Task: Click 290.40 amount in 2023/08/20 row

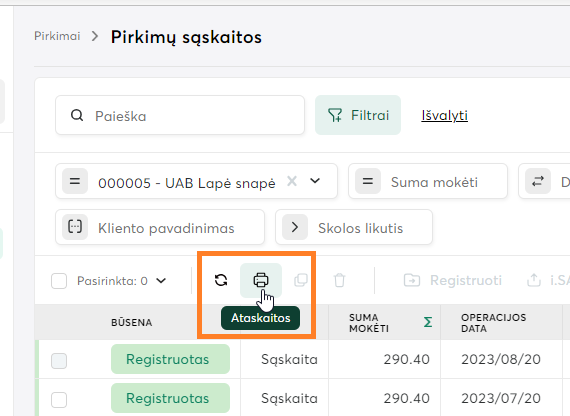Action: click(x=406, y=360)
